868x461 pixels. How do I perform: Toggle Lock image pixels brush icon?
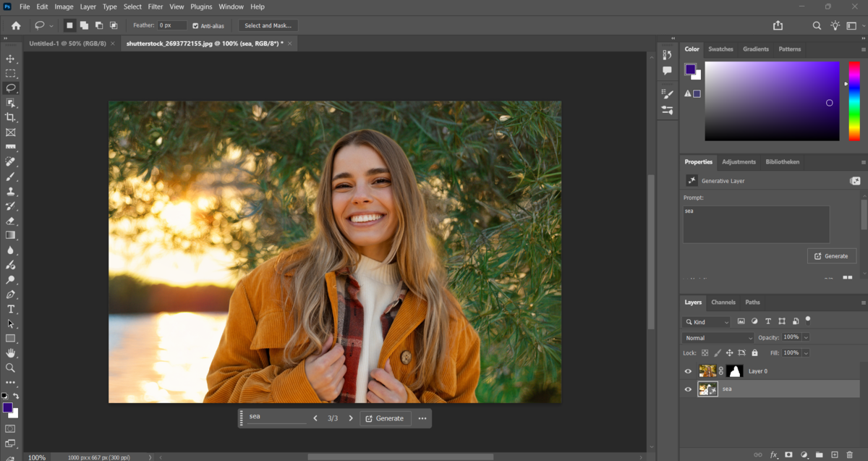[718, 352]
